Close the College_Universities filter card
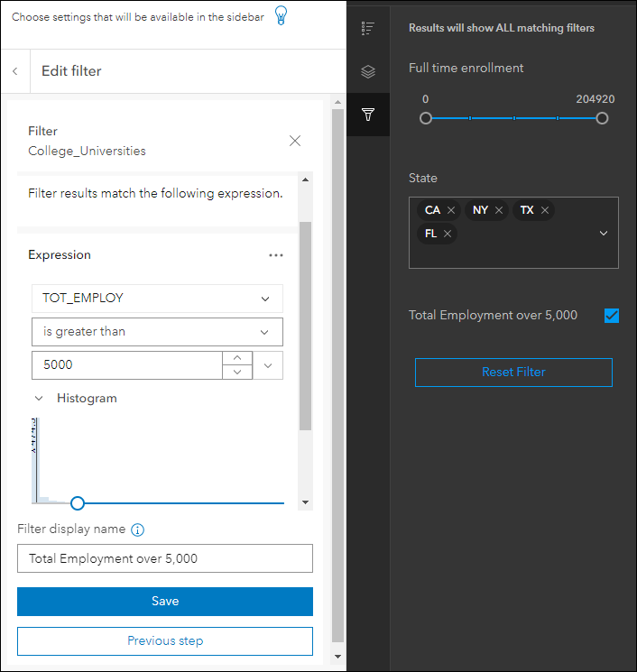 (294, 141)
